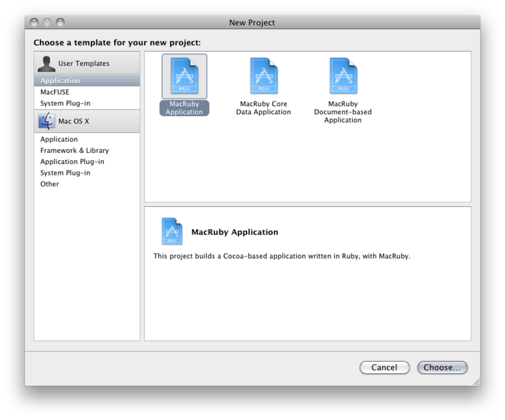
Task: Click the MacRuby Document-based Application label
Action: point(343,112)
